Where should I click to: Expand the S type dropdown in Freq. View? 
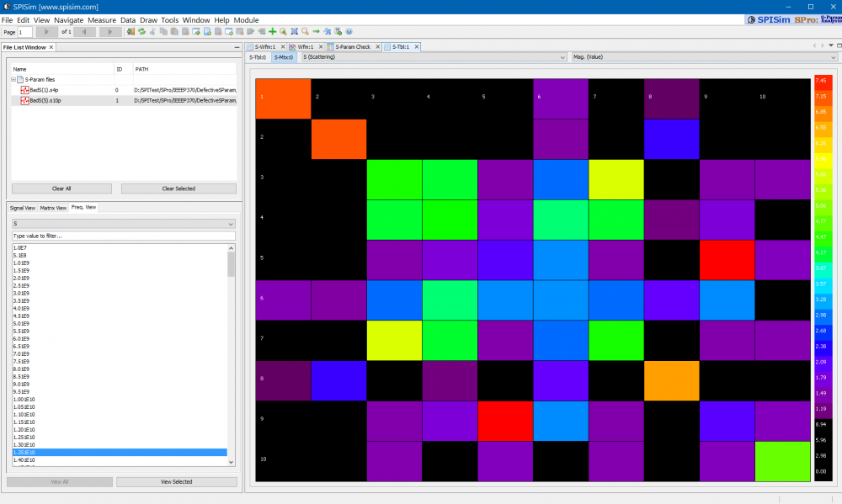coord(123,224)
